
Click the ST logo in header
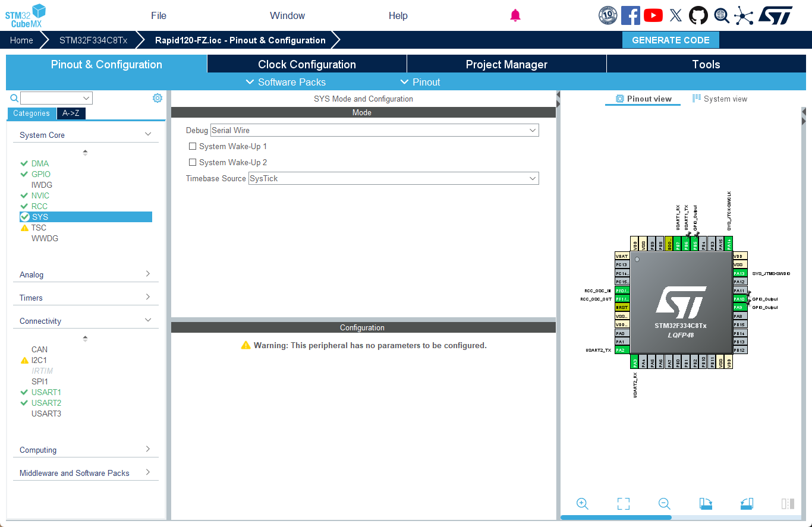click(776, 15)
